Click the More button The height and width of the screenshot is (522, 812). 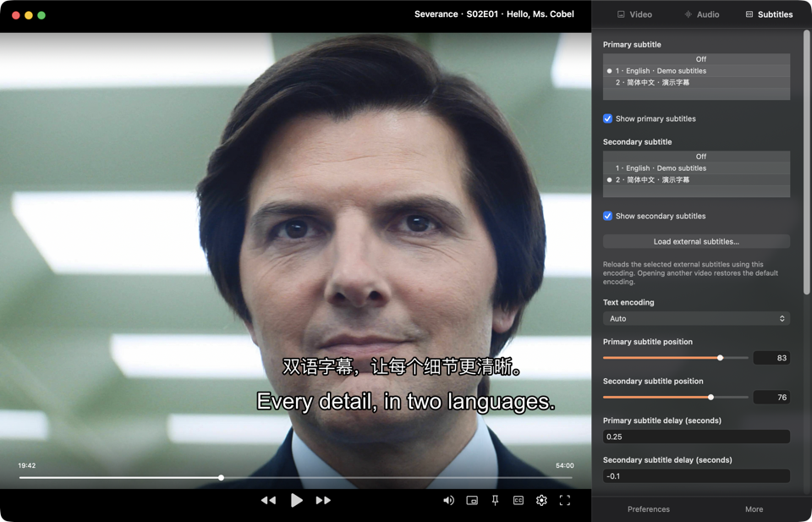[754, 509]
